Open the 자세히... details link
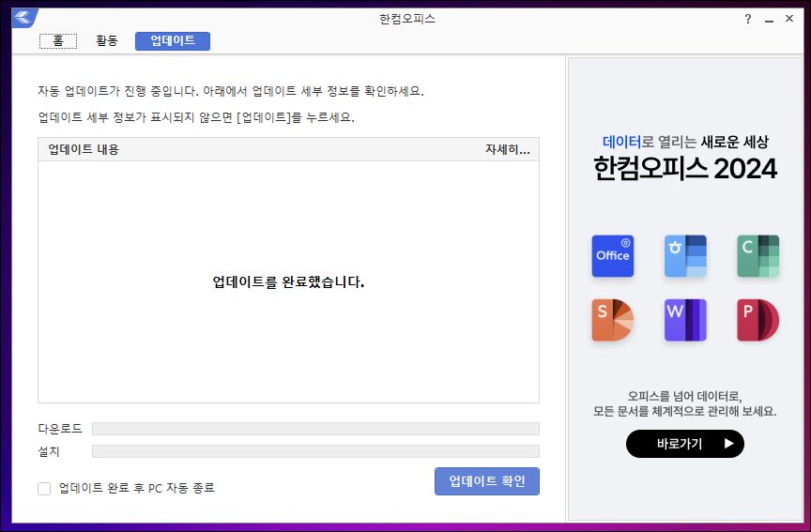This screenshot has height=532, width=811. point(508,149)
